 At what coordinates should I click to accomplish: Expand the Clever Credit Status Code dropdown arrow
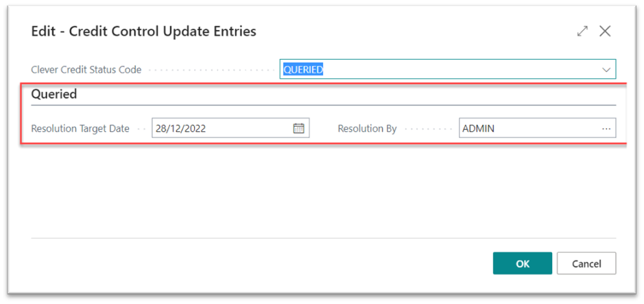click(606, 70)
